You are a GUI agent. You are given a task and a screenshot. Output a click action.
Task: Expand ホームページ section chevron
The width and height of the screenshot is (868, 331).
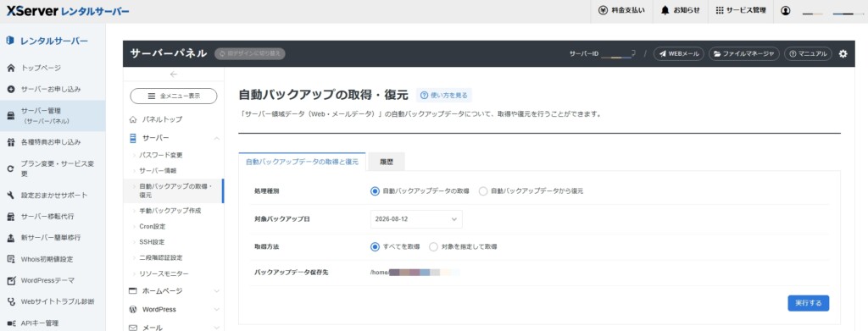(216, 290)
